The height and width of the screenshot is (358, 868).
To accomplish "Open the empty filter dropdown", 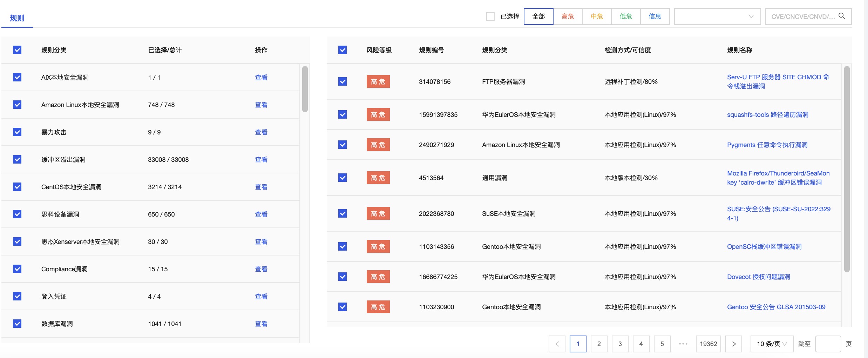I will click(717, 16).
